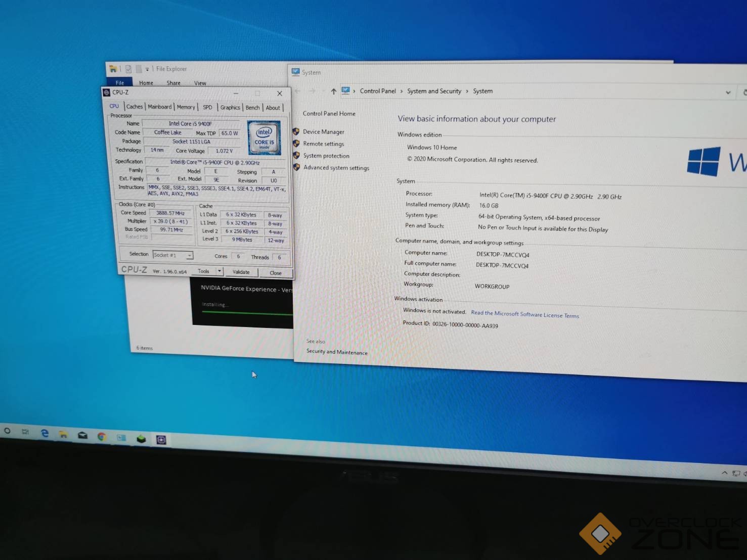Screen dimensions: 747x560
Task: Switch to the Bench tab
Action: (x=252, y=108)
